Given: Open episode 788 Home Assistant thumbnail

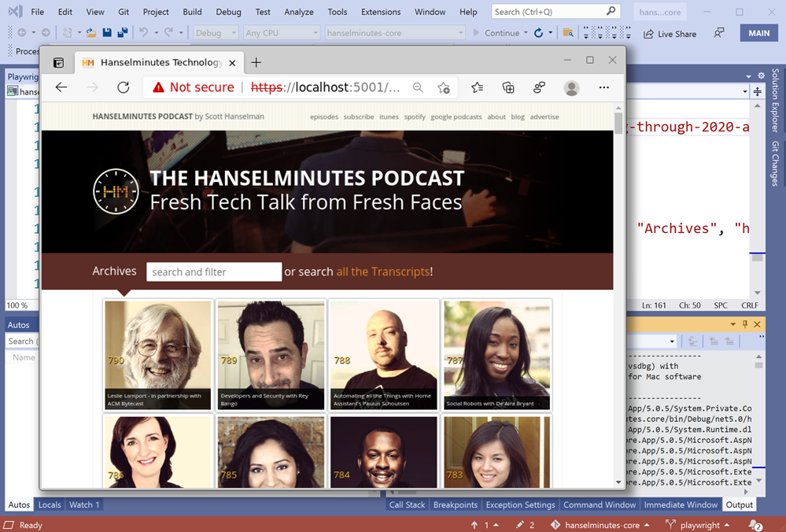Looking at the screenshot, I should 383,354.
